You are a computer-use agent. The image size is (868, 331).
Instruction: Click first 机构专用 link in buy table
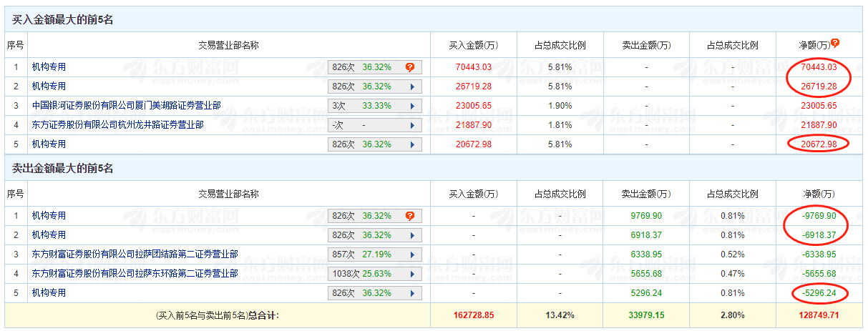pos(49,66)
